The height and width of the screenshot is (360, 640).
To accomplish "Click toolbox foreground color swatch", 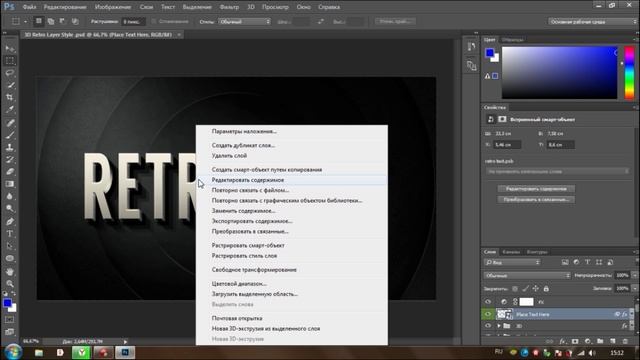I will (x=7, y=303).
